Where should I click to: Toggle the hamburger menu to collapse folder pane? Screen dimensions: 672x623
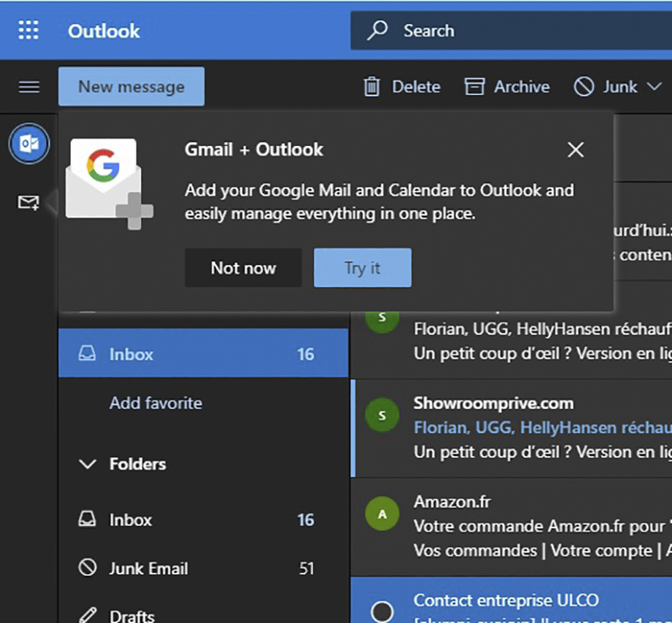pyautogui.click(x=29, y=86)
